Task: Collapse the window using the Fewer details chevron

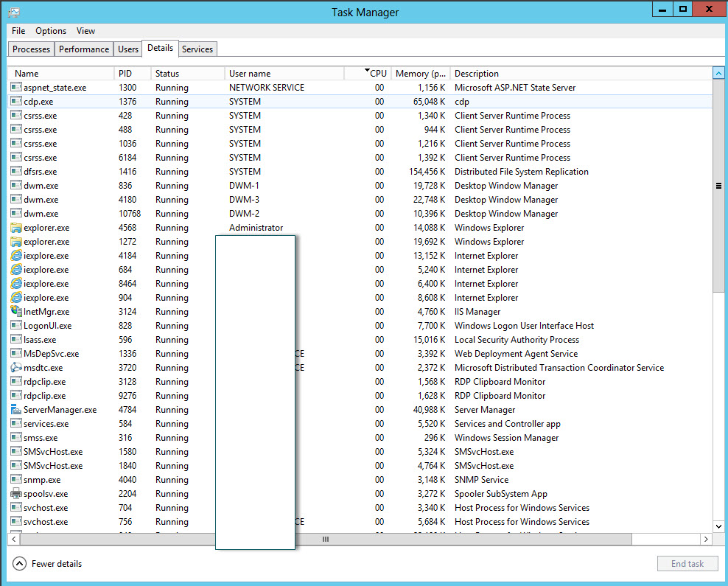Action: [18, 563]
